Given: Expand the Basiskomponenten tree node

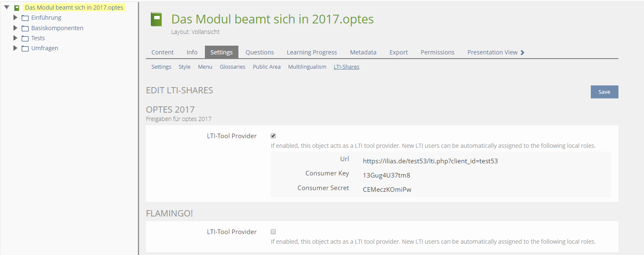Looking at the screenshot, I should pos(16,28).
